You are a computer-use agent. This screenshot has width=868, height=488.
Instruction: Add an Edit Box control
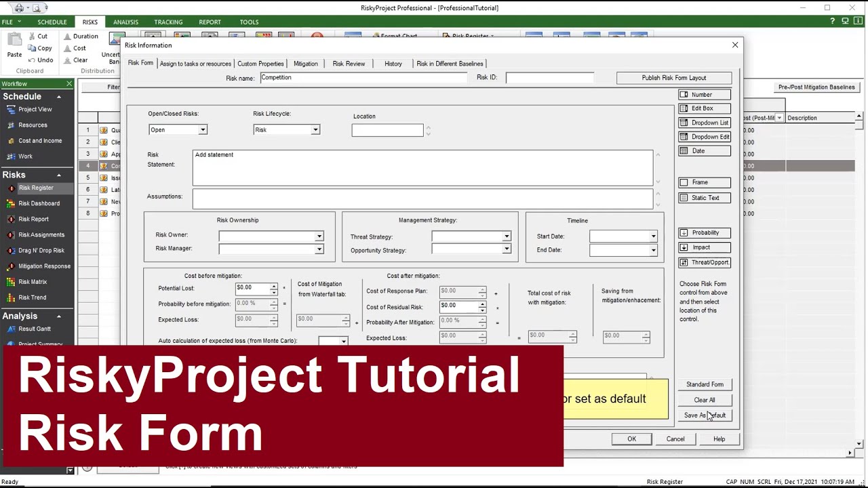(x=705, y=108)
